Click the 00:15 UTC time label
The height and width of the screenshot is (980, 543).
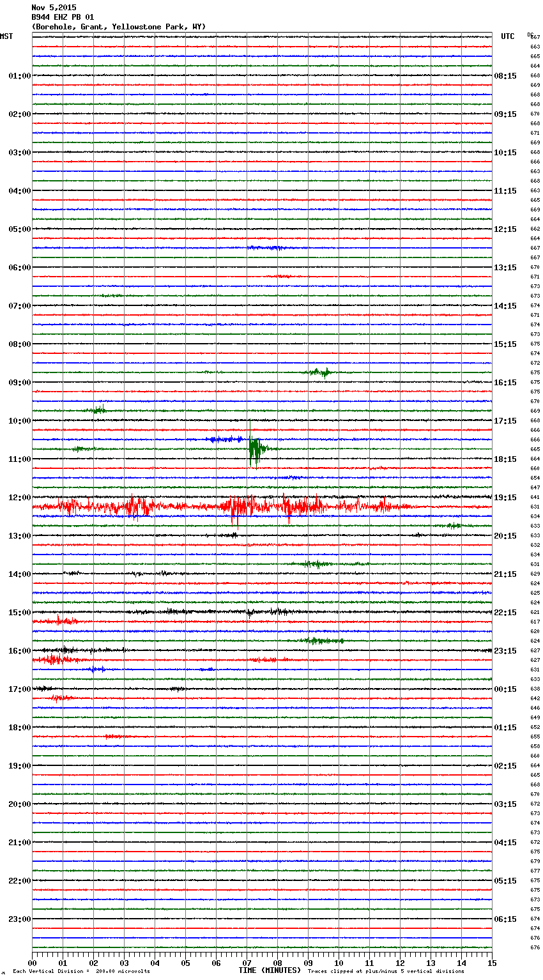point(505,689)
